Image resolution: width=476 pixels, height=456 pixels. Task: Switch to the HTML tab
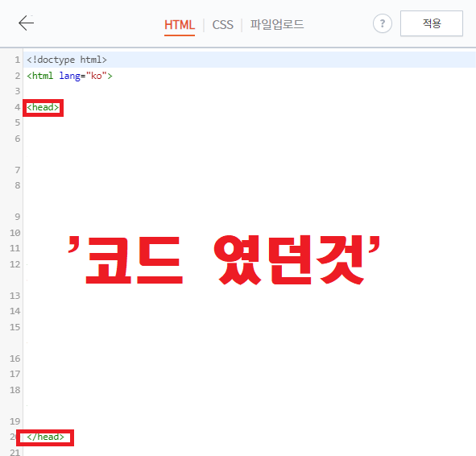[x=180, y=25]
